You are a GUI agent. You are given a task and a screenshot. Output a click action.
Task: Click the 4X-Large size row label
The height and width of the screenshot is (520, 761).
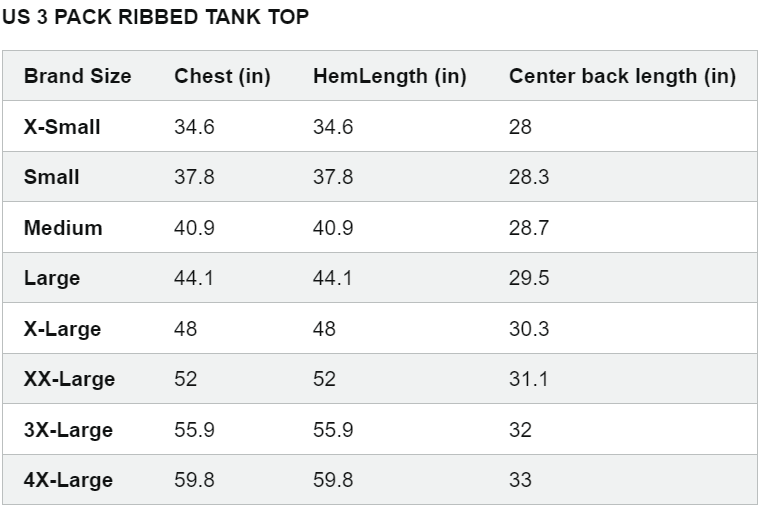tap(68, 480)
